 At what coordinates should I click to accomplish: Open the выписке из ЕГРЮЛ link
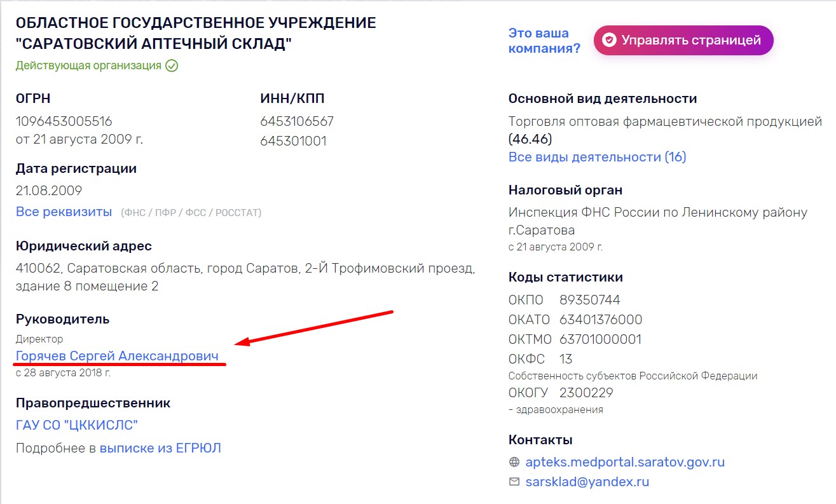click(x=160, y=448)
